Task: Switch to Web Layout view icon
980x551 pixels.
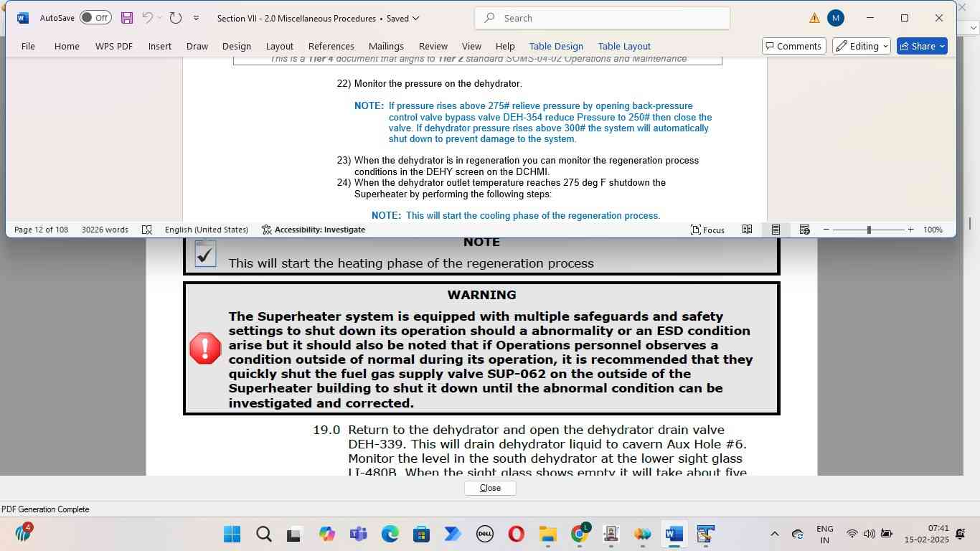Action: coord(804,230)
